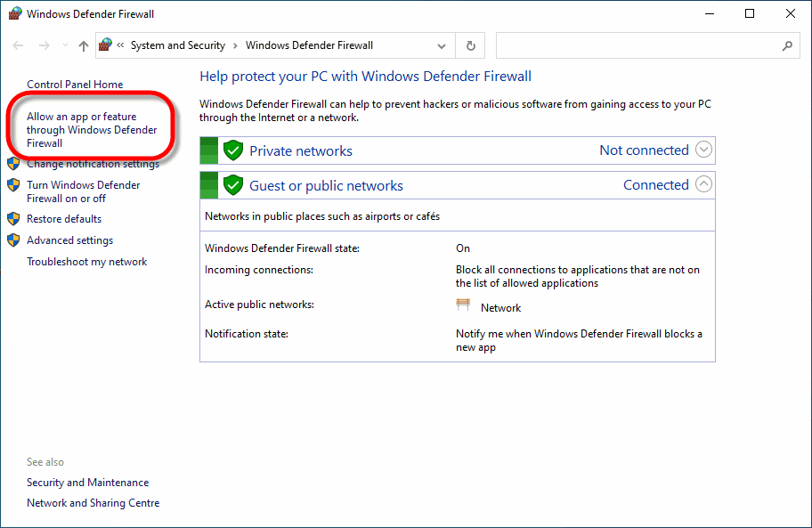Click the green shield beside Guest or public networks
Image resolution: width=812 pixels, height=528 pixels.
(x=233, y=185)
